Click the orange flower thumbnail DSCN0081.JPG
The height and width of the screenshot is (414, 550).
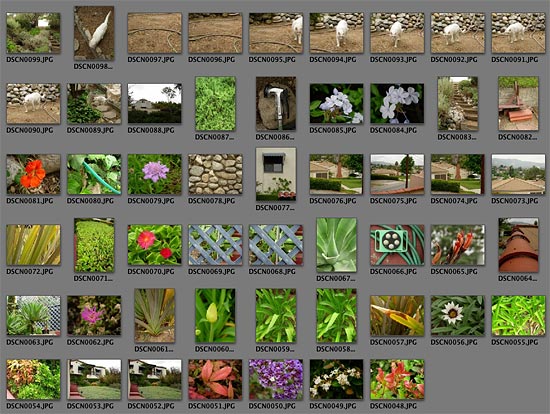(33, 174)
